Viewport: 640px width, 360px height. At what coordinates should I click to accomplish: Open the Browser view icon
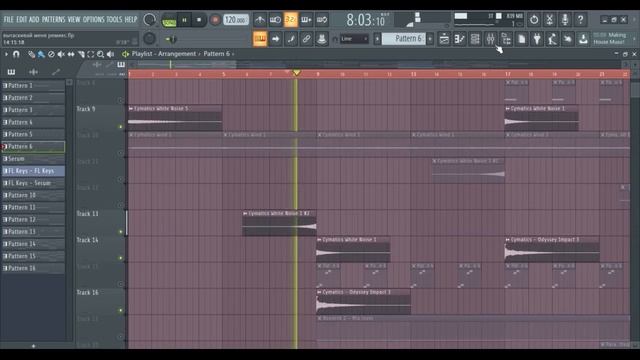506,39
